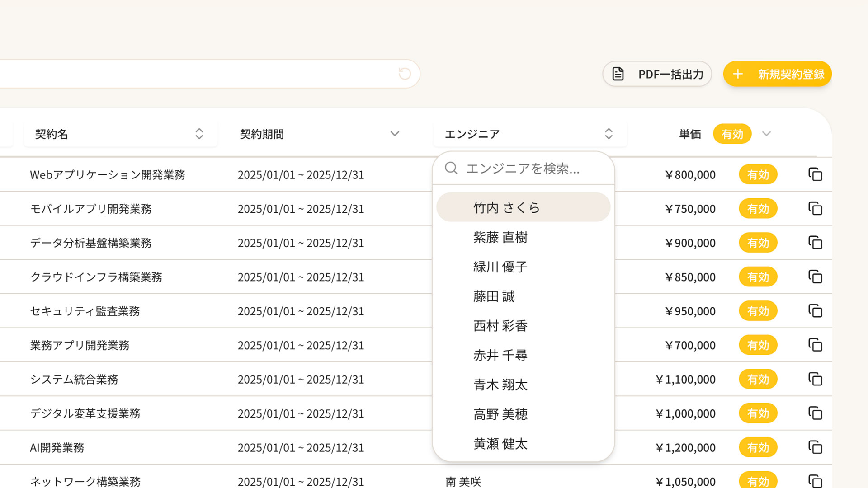Click the 新規契約登録 button
Image resolution: width=868 pixels, height=488 pixels.
[777, 74]
